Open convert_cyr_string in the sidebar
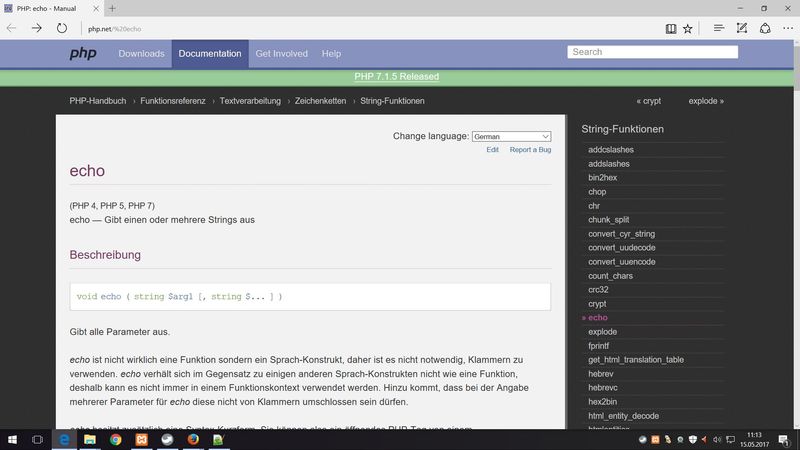The image size is (800, 450). tap(621, 234)
